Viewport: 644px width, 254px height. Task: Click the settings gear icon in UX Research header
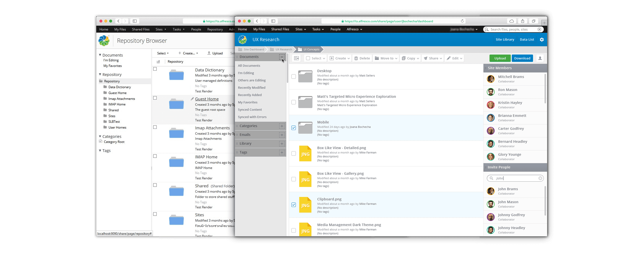pyautogui.click(x=541, y=40)
